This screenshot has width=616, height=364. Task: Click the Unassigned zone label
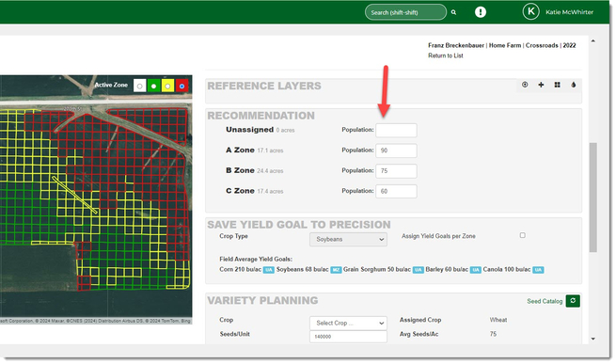tap(249, 130)
